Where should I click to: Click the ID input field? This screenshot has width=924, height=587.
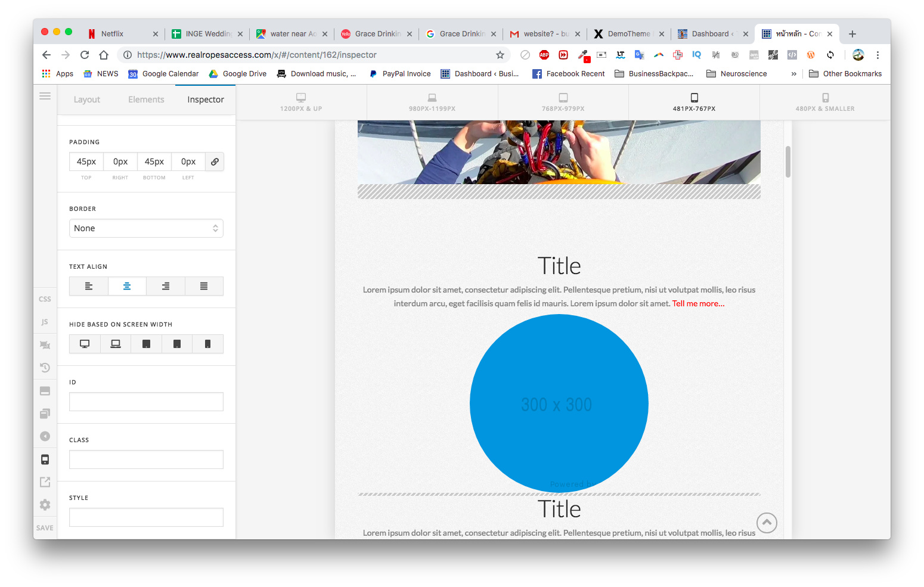[146, 402]
